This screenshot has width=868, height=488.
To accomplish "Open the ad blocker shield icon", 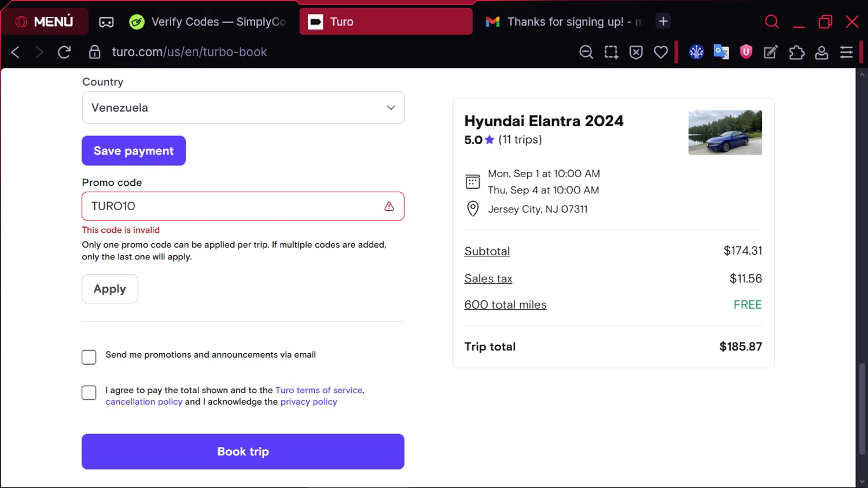I will coord(636,52).
